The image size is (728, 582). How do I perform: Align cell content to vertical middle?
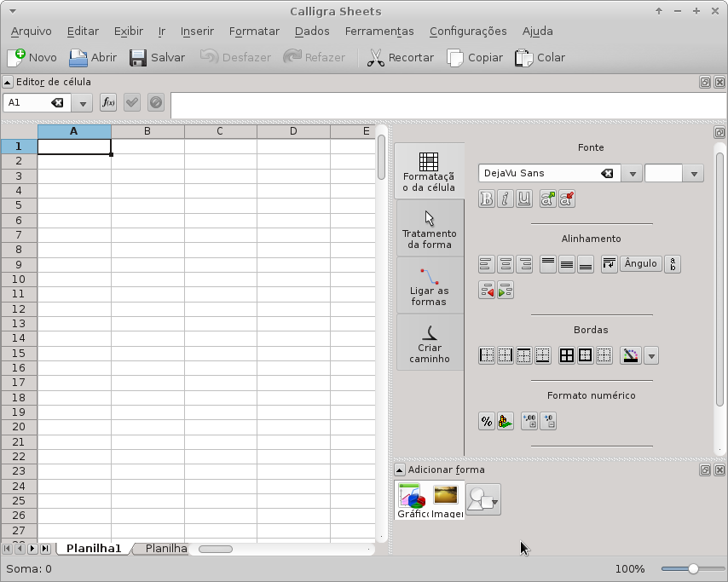click(566, 264)
